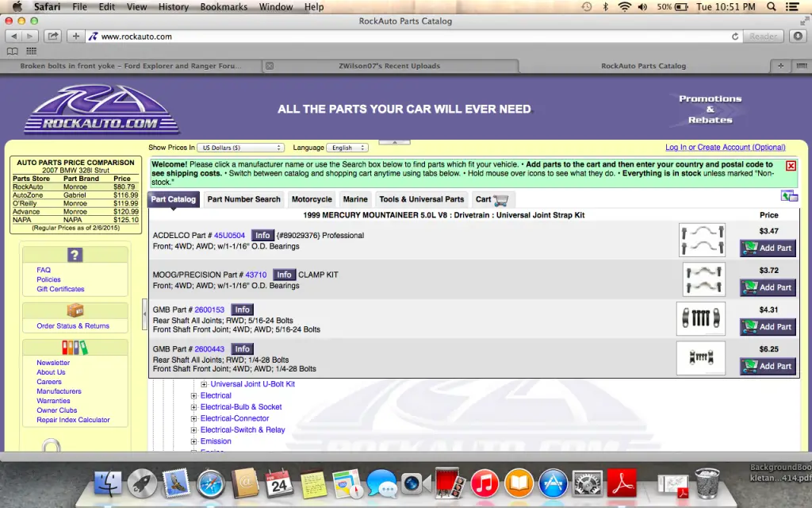Image resolution: width=812 pixels, height=508 pixels.
Task: Show the bookmarks sidebar book icon
Action: coord(13,52)
